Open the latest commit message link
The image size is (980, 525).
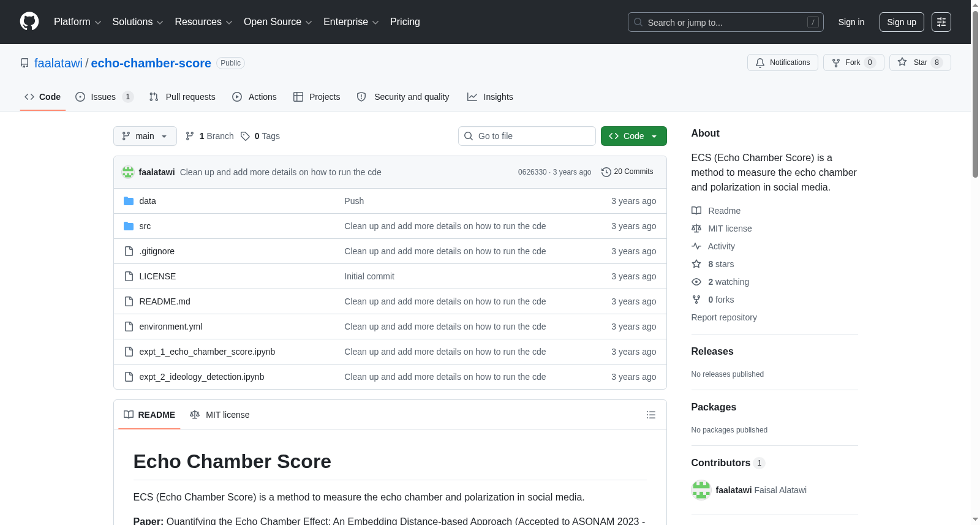coord(281,172)
